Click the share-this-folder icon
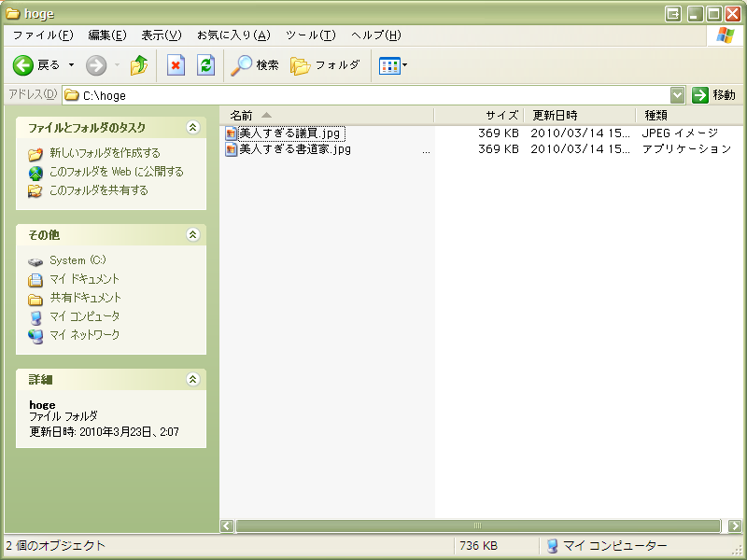The image size is (747, 560). coord(35,191)
